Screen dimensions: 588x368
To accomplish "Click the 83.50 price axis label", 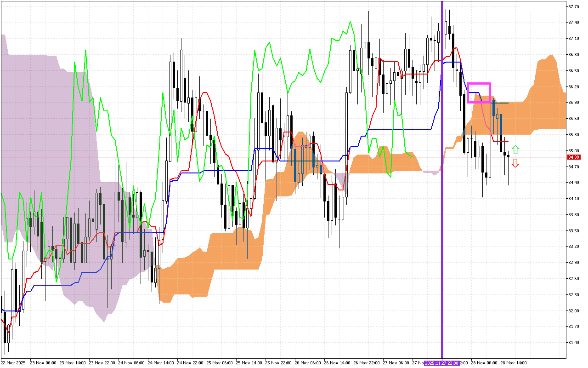I will [573, 231].
